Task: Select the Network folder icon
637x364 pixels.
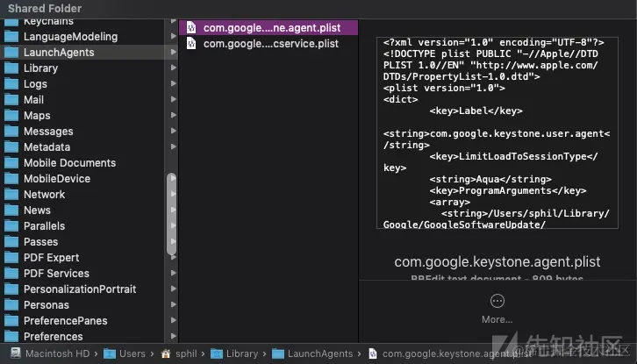Action: tap(11, 195)
